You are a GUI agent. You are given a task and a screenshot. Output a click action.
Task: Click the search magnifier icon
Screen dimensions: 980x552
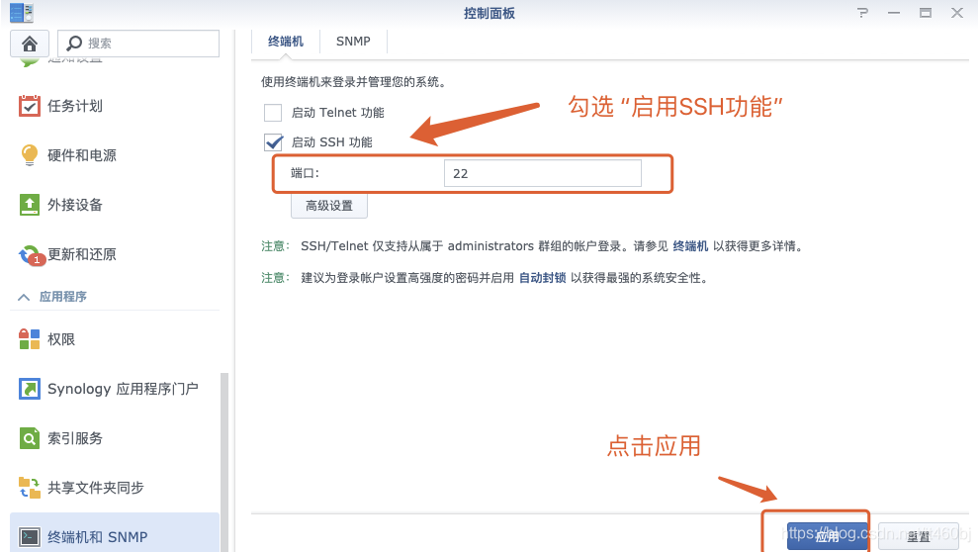[x=74, y=44]
